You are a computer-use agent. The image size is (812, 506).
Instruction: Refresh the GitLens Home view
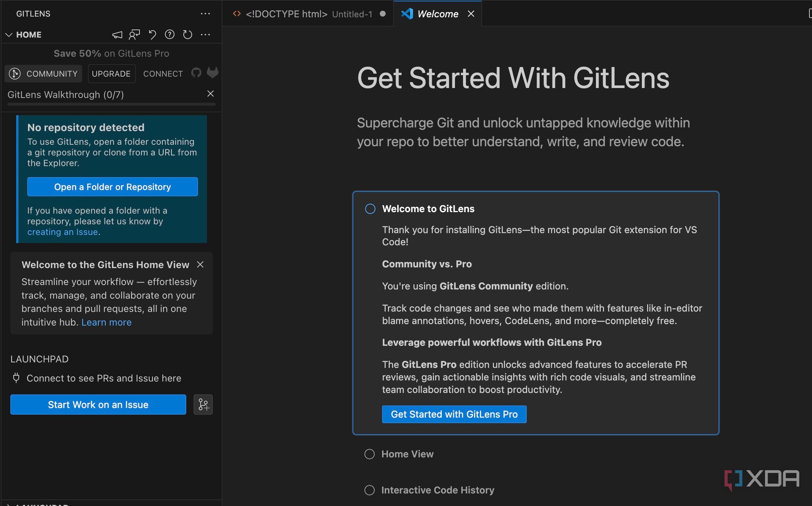pos(188,35)
